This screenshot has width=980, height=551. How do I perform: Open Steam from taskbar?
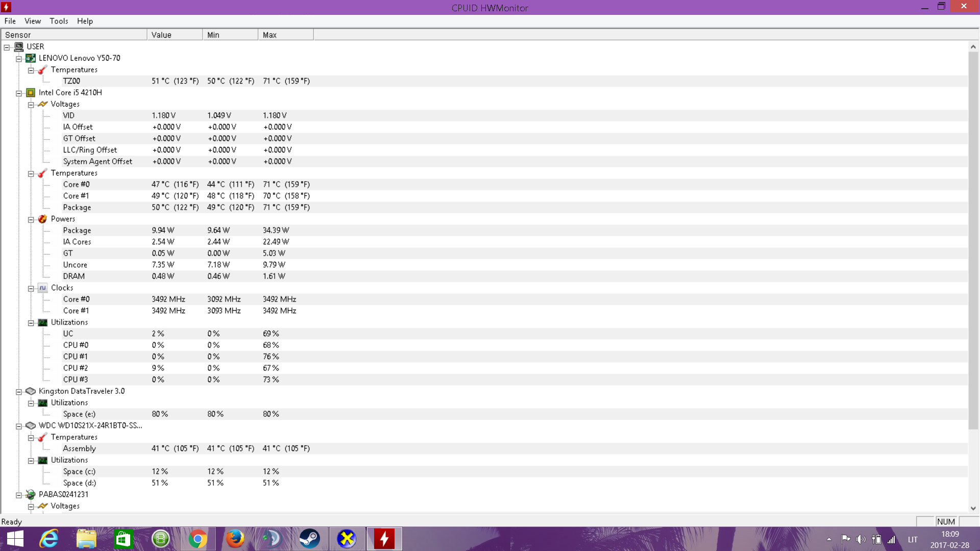tap(309, 539)
